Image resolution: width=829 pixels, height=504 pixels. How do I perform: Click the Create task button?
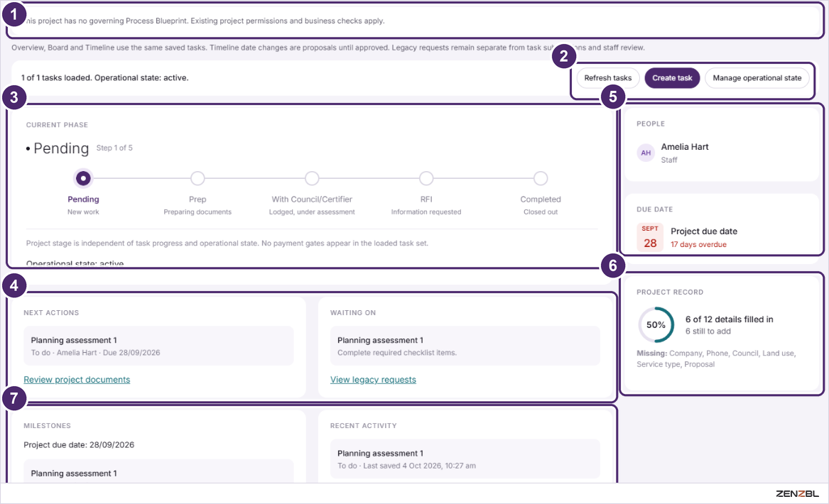(672, 77)
